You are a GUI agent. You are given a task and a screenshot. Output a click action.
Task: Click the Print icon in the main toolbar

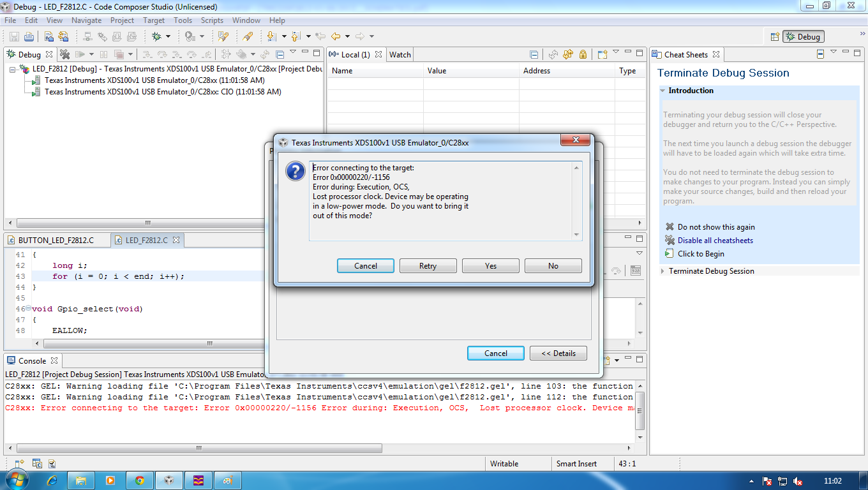click(x=29, y=36)
